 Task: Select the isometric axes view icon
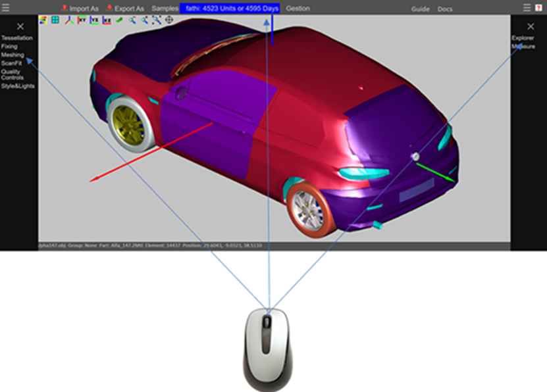[x=68, y=20]
